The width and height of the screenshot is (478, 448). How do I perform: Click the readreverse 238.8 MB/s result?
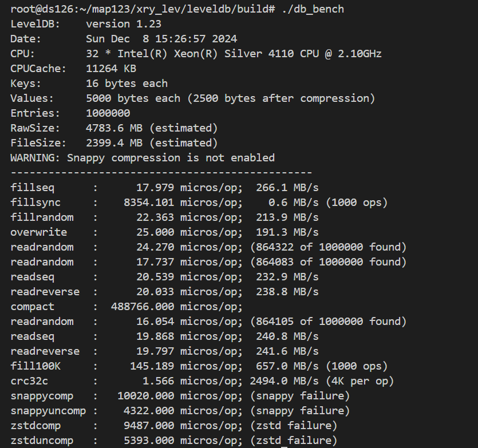point(287,292)
